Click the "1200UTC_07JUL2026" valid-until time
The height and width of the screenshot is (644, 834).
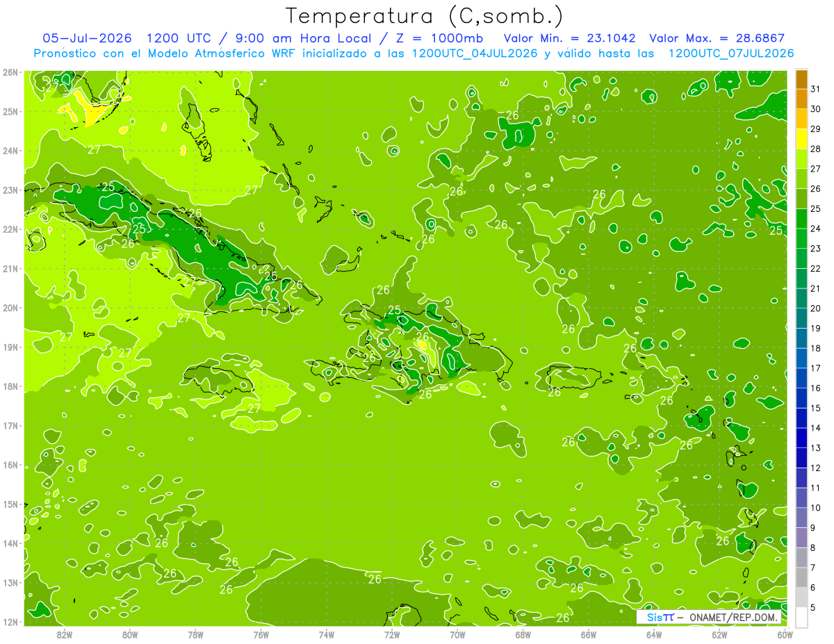click(x=730, y=53)
